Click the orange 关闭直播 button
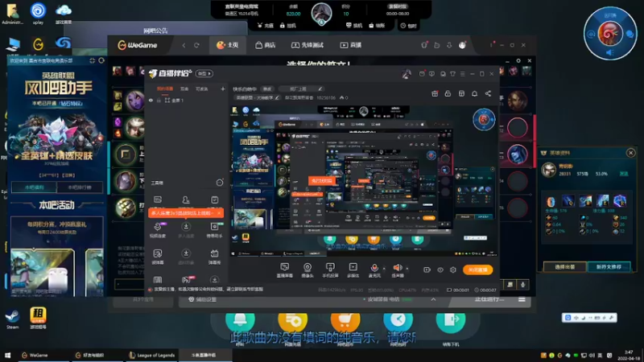644x362 pixels. point(477,269)
